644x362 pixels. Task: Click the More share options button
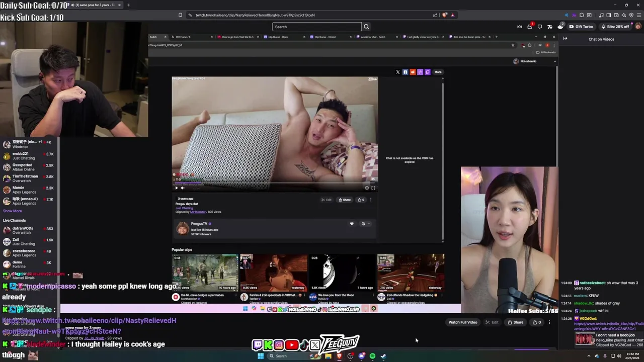click(438, 72)
